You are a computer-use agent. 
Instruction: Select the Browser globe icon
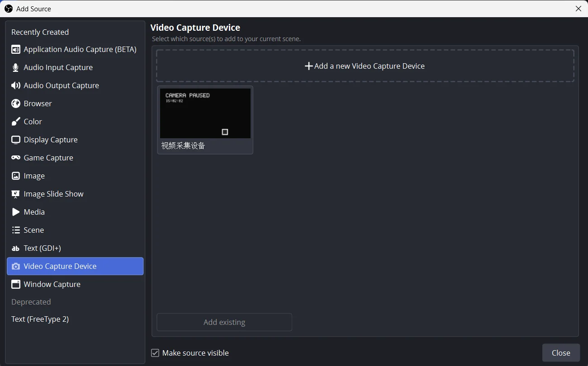16,103
